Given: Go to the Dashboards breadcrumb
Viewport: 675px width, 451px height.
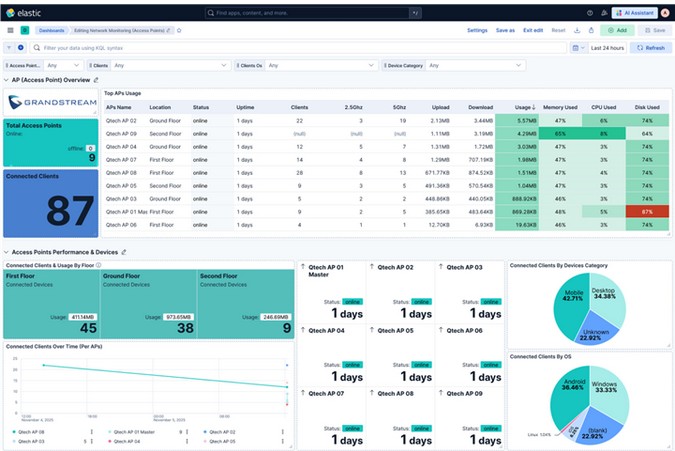Looking at the screenshot, I should pyautogui.click(x=52, y=31).
